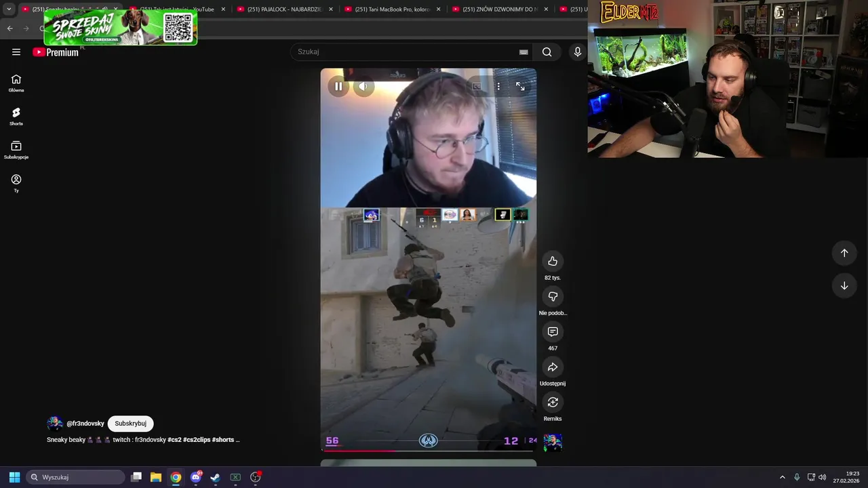Click the Wyszukaj taskbar search box
This screenshot has width=868, height=488.
click(75, 477)
